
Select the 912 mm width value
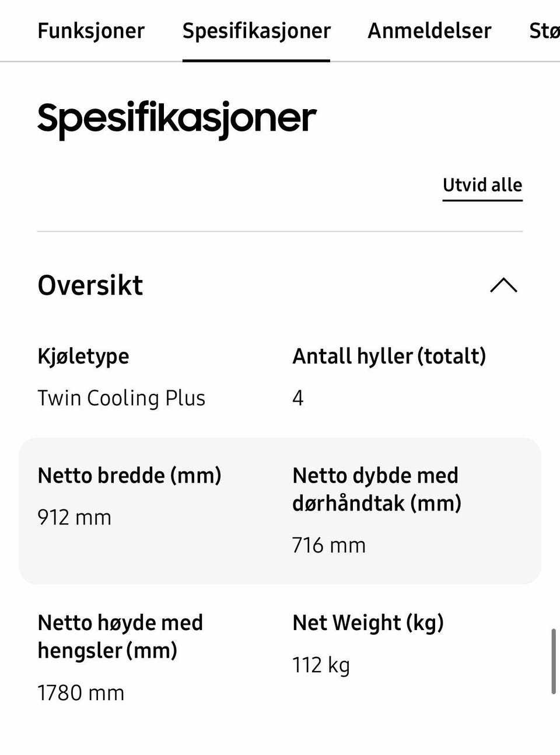point(74,518)
